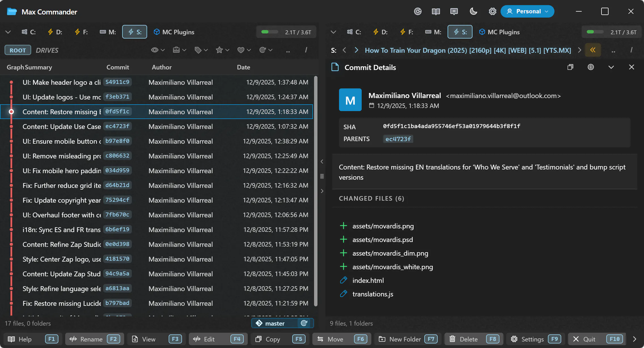
Task: Expand the left panel drive list chevron
Action: tap(8, 32)
